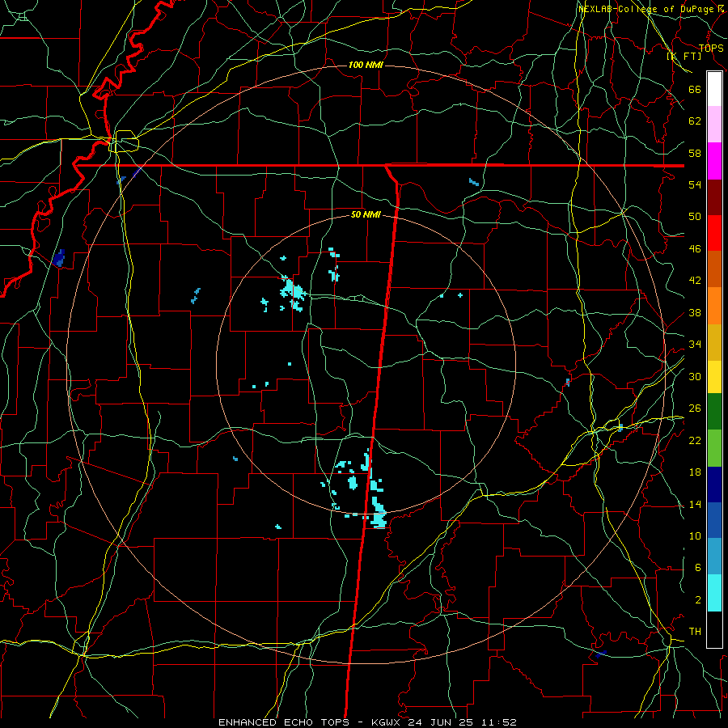Click the light green legend swatch
The image size is (728, 728).
(x=714, y=448)
